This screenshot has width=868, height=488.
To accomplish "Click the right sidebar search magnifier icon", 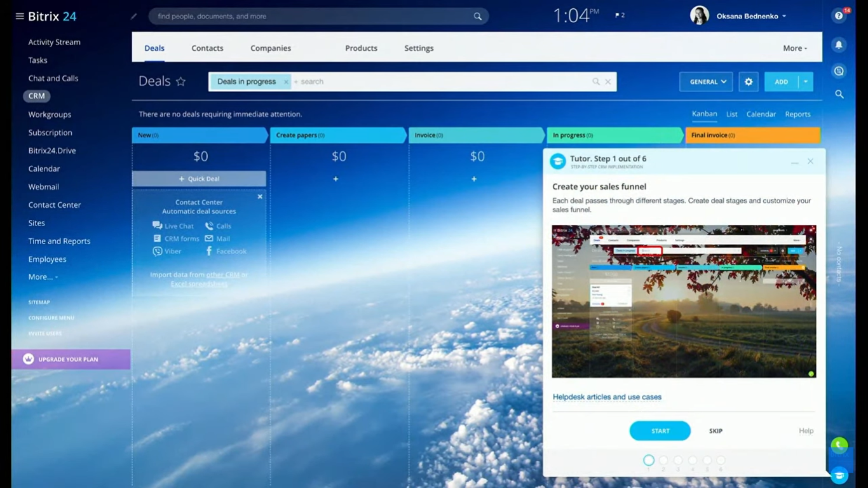I will [839, 94].
